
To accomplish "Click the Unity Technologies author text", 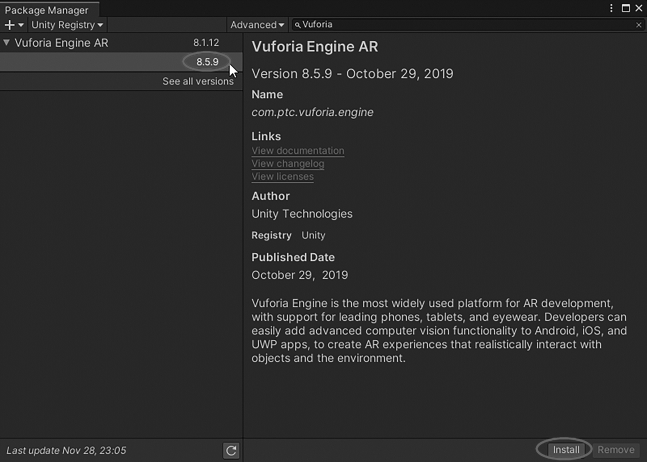I will click(x=302, y=214).
